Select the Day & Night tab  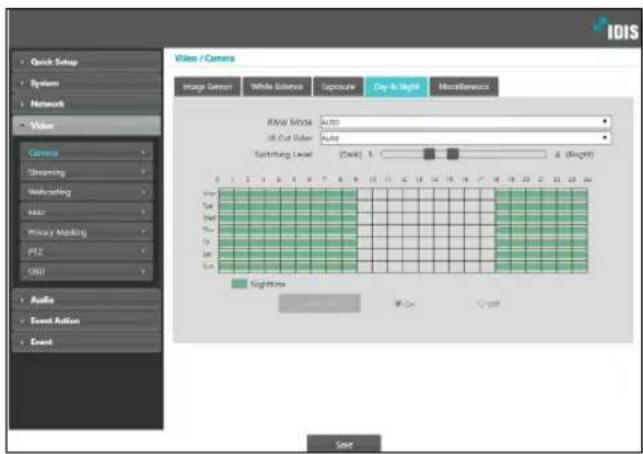pyautogui.click(x=397, y=87)
